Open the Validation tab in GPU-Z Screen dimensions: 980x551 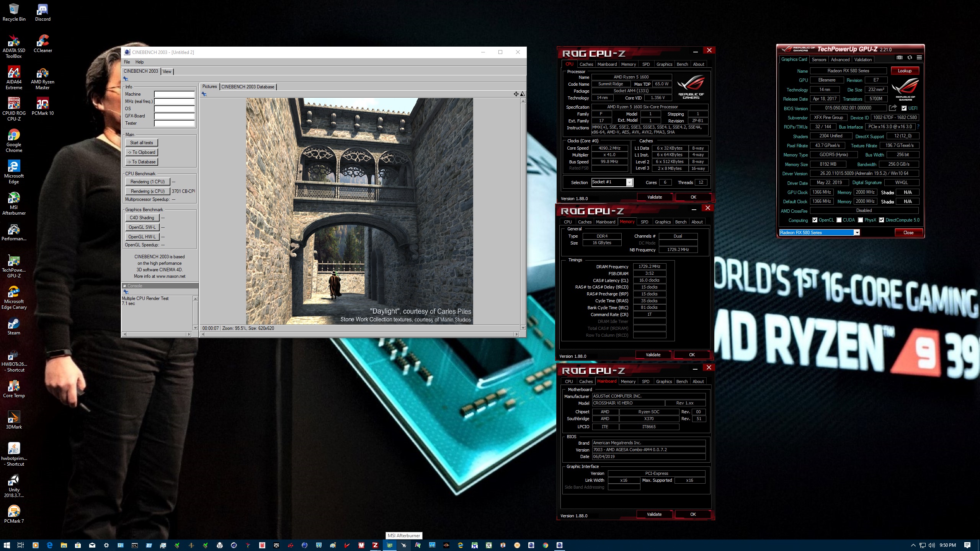(863, 60)
